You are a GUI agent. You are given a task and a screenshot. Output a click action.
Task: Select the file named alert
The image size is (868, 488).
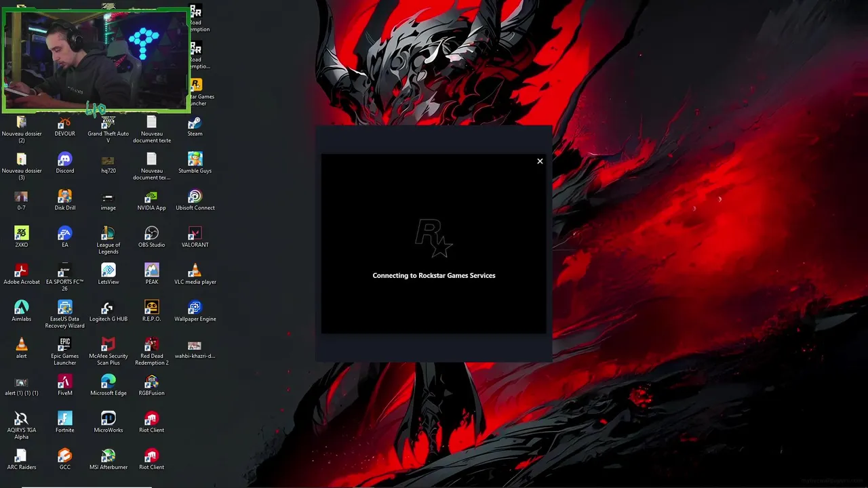pyautogui.click(x=21, y=348)
